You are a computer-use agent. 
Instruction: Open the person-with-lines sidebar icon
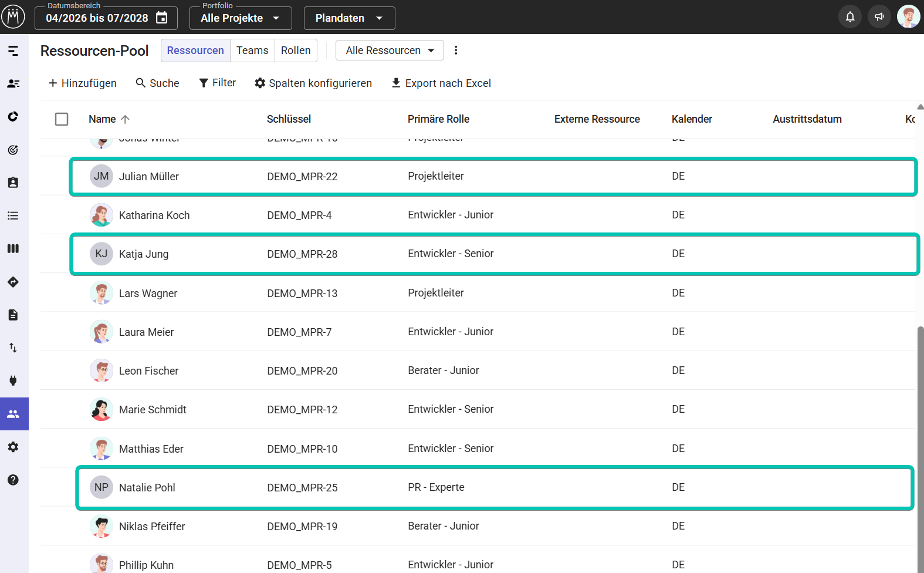[x=13, y=84]
